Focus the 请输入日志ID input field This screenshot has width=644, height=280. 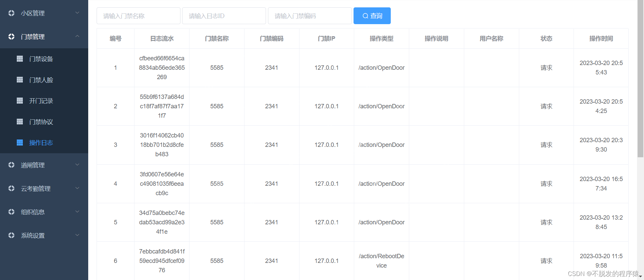224,16
